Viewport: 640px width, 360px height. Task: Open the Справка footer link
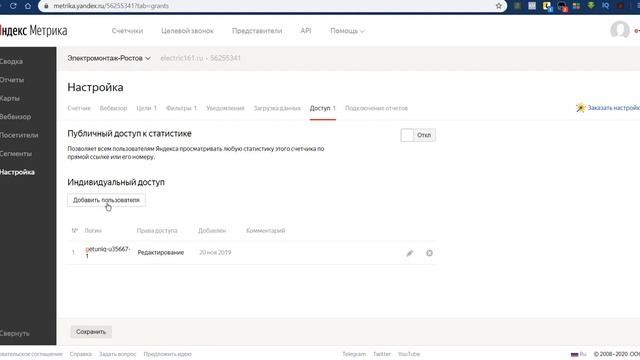(80, 354)
